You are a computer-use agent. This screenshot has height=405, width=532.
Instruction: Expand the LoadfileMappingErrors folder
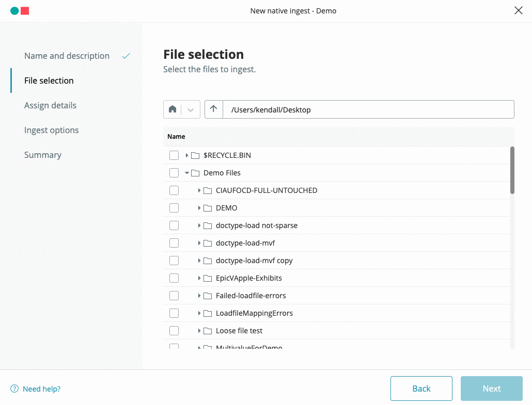[x=199, y=313]
